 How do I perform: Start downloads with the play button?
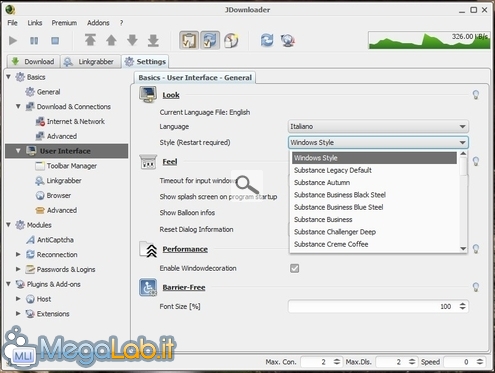point(13,41)
